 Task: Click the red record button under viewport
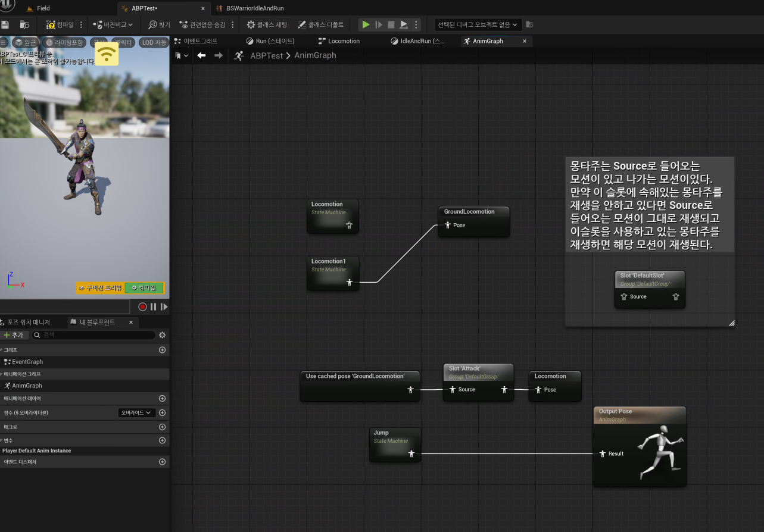[x=142, y=307]
